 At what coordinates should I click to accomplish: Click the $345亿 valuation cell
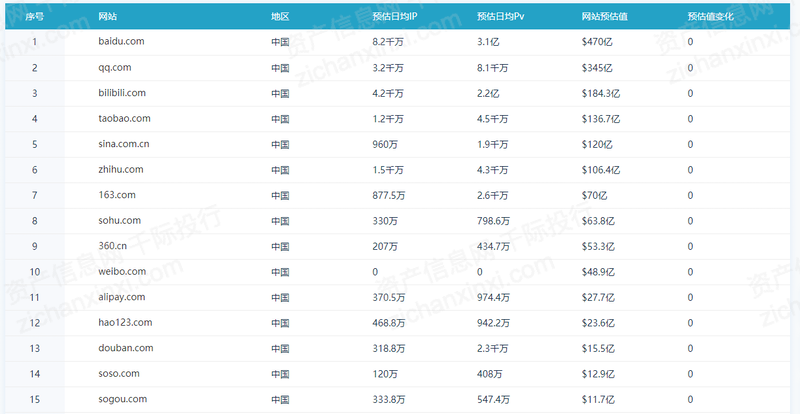[597, 68]
